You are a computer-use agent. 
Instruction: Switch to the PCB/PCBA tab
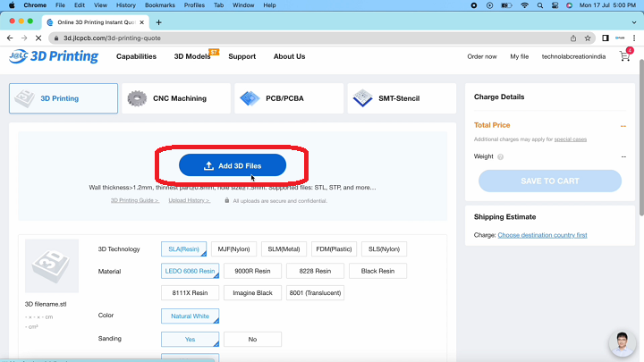pyautogui.click(x=289, y=98)
